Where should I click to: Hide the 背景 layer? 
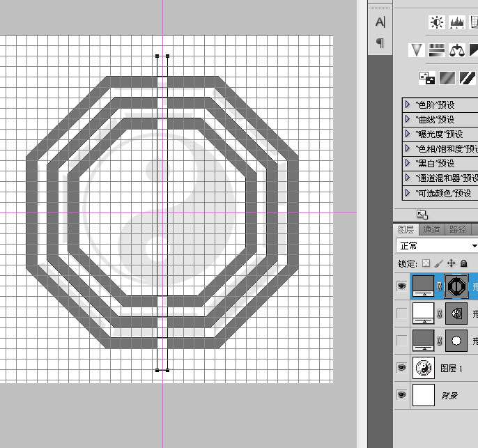point(402,395)
